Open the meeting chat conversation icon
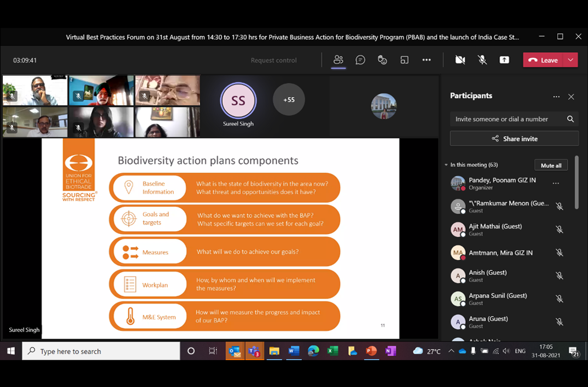The width and height of the screenshot is (588, 387). coord(360,60)
